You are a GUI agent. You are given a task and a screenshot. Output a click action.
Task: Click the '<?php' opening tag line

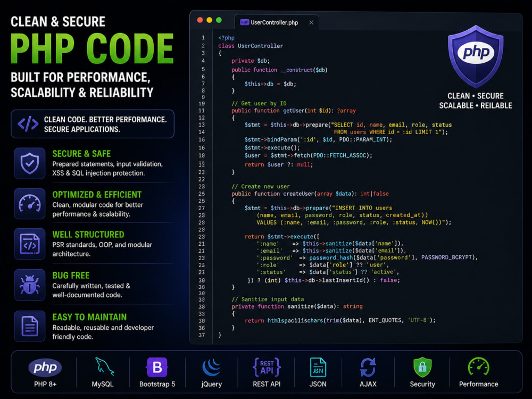[x=226, y=38]
